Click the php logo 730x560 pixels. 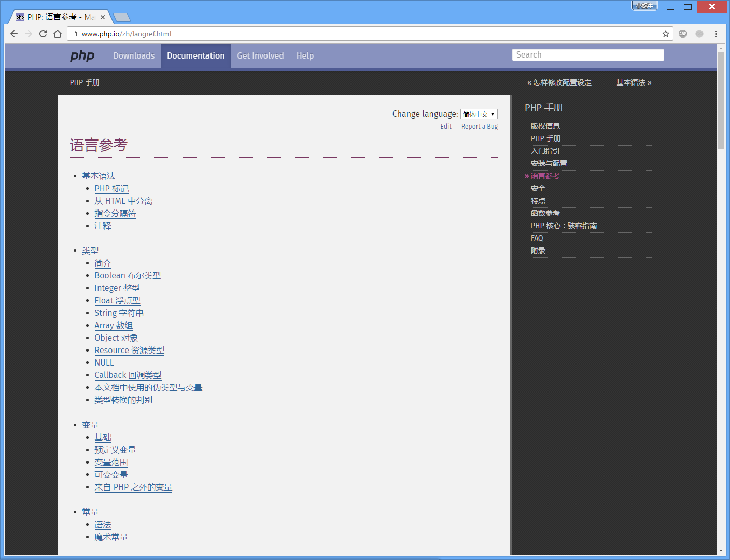click(82, 55)
